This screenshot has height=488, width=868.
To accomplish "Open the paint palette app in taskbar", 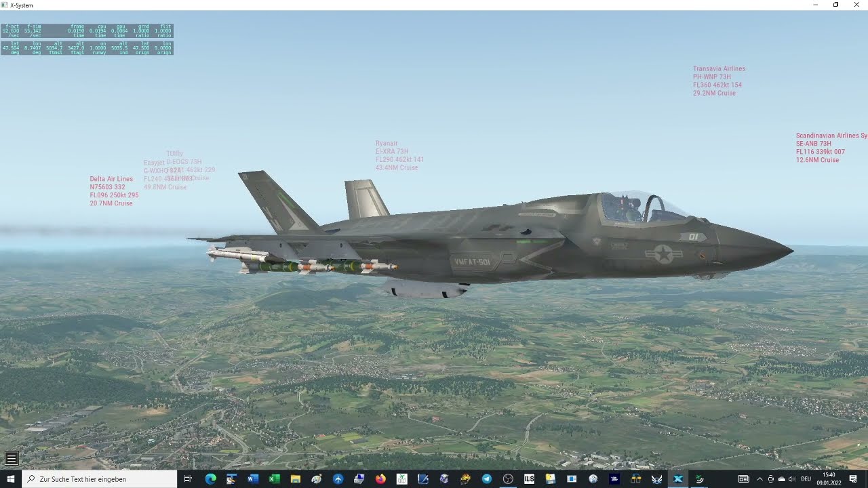I will pyautogui.click(x=317, y=479).
